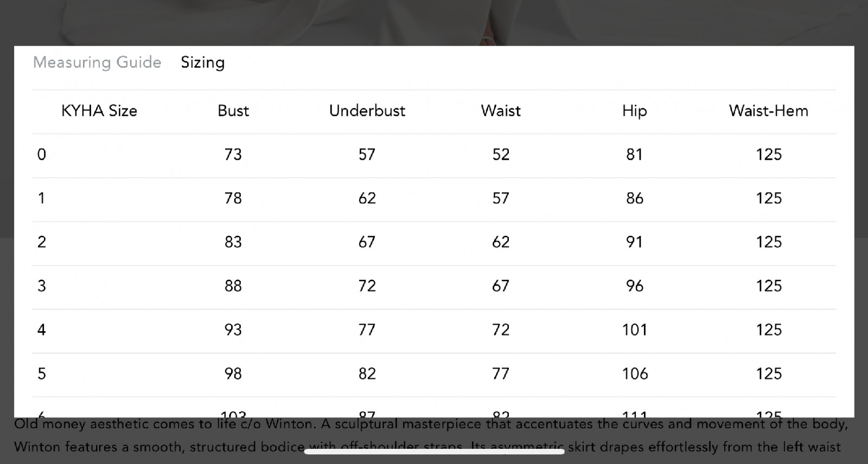Select the size 2 row label
The width and height of the screenshot is (868, 464).
pos(42,242)
